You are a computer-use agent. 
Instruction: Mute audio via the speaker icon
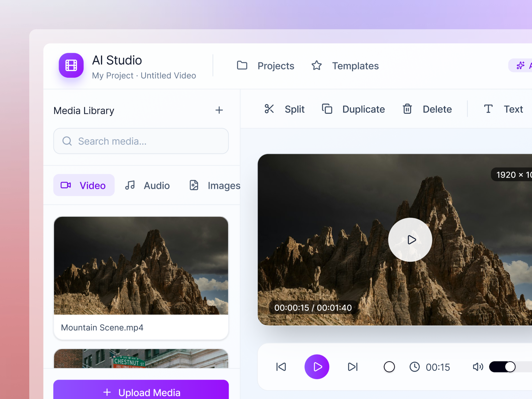[x=478, y=367]
